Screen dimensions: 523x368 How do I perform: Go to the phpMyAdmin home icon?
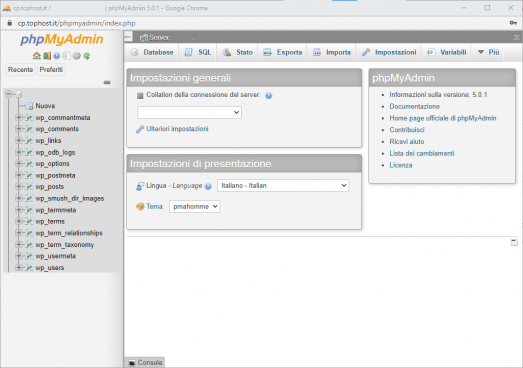pos(36,56)
